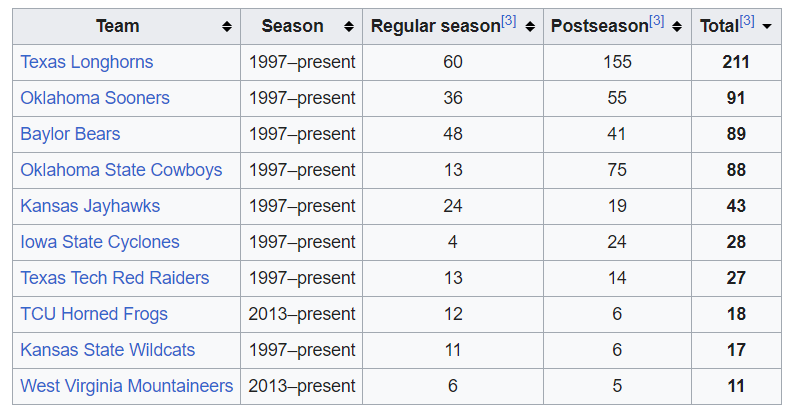This screenshot has height=415, width=790.
Task: Sort table by Team column arrows
Action: pyautogui.click(x=228, y=27)
